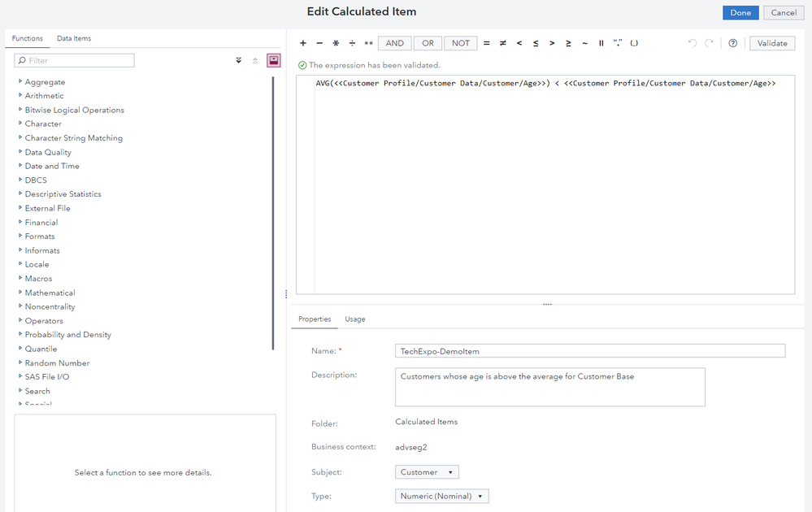Insert the greater-than operator
The image size is (812, 512).
[552, 44]
